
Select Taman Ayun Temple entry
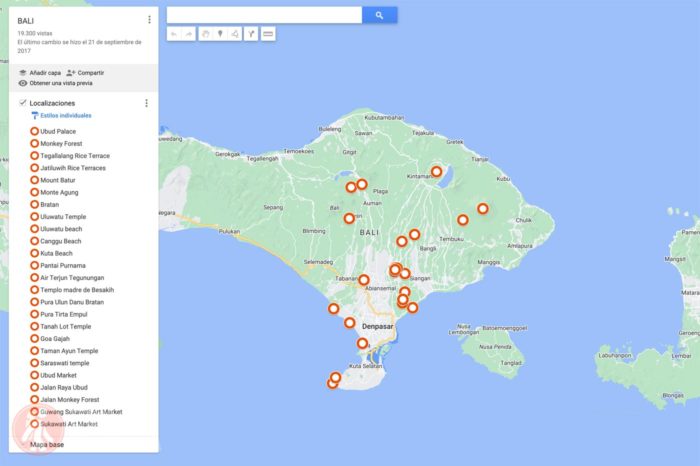pyautogui.click(x=64, y=351)
